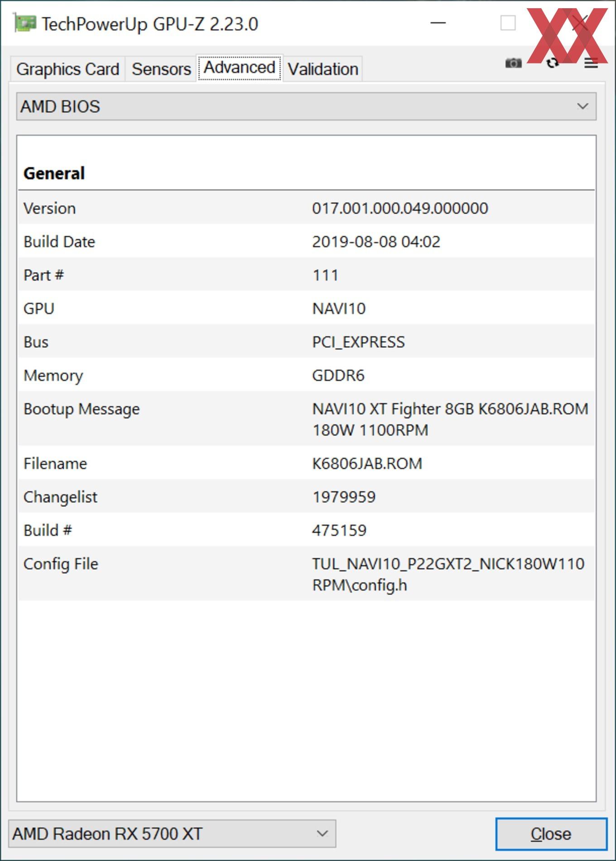This screenshot has height=861, width=616.
Task: Open the AMD Radeon RX 5700 XT selector
Action: [172, 834]
